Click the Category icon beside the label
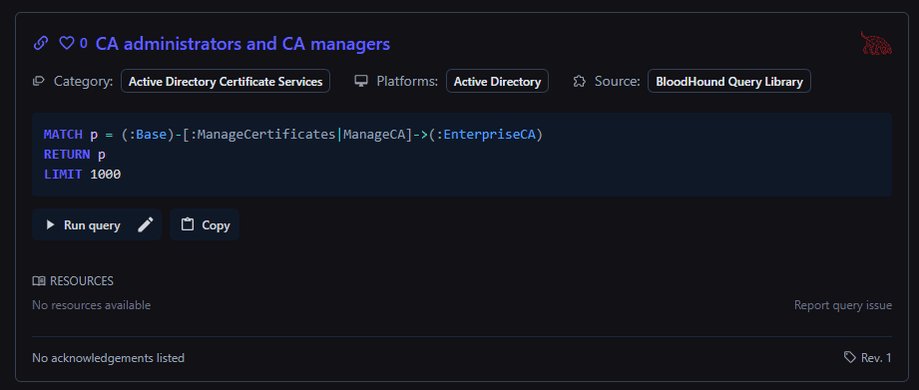The height and width of the screenshot is (390, 919). pyautogui.click(x=39, y=82)
